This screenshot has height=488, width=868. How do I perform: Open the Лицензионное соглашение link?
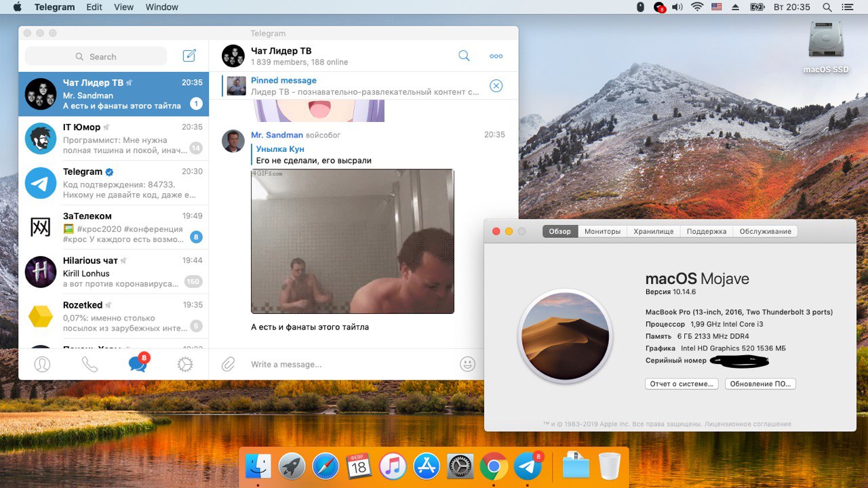tap(748, 424)
